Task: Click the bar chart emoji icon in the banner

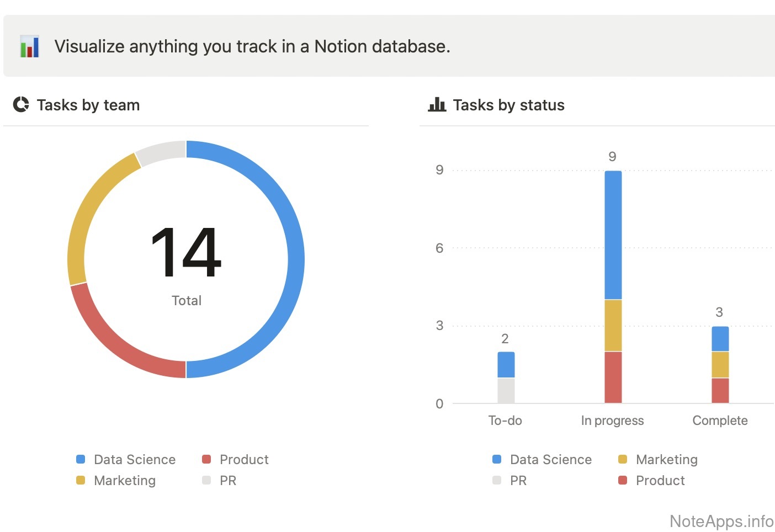Action: (30, 46)
